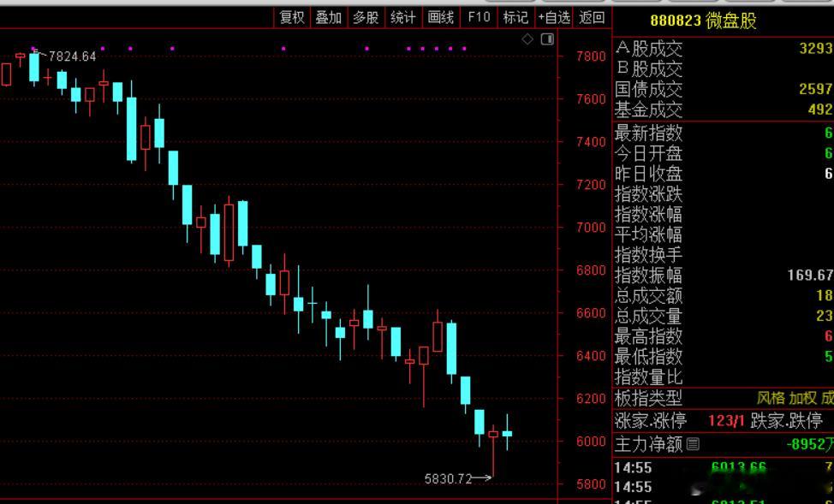Add stock via +自选 button
Screen dimensions: 834x504
coord(554,18)
